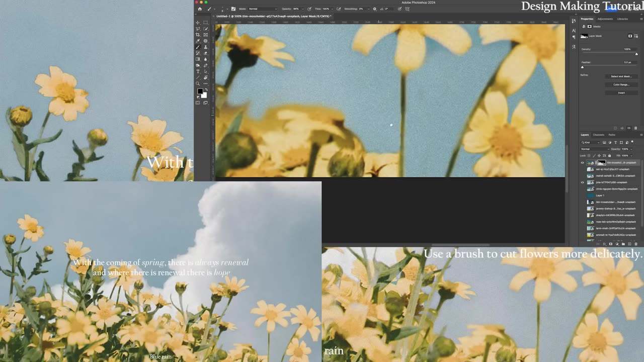Toggle pressure for opacity icon
The image size is (644, 362).
click(x=309, y=9)
